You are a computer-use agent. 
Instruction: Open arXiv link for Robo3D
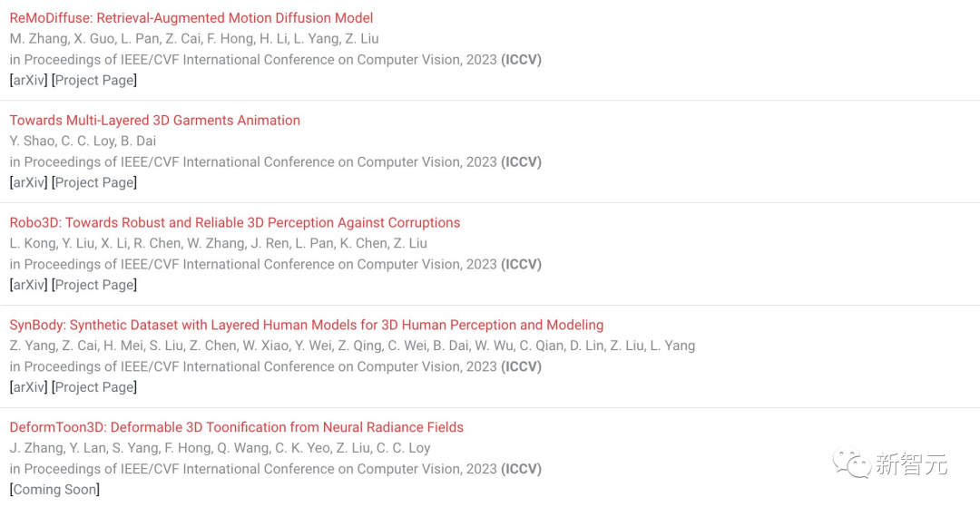pyautogui.click(x=29, y=285)
